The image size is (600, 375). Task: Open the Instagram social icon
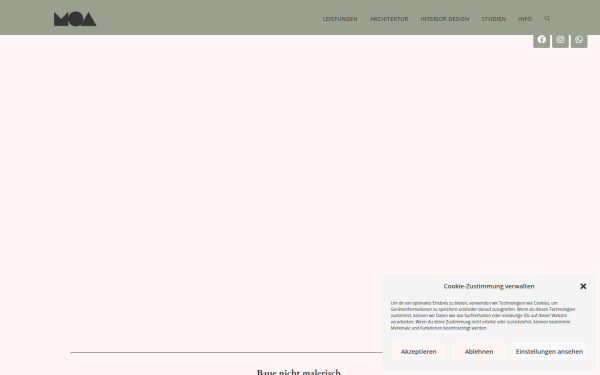click(560, 40)
